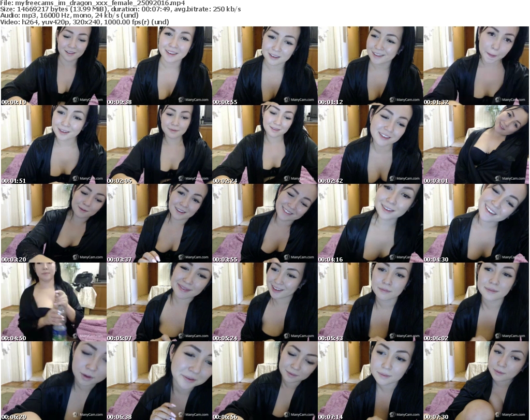Select the Video h264 320x240 info line
This screenshot has width=530, height=420.
coord(84,22)
